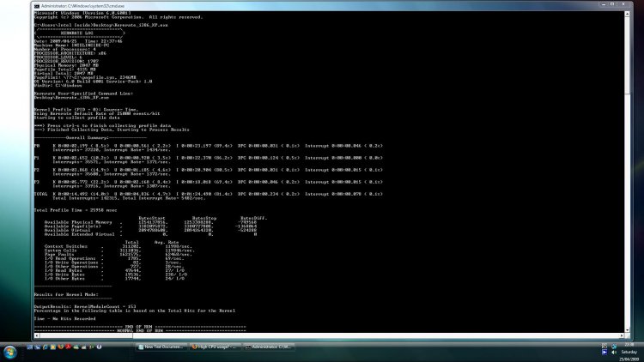This screenshot has height=362, width=644.
Task: Click the 'Context Switches' row
Action: (118, 246)
